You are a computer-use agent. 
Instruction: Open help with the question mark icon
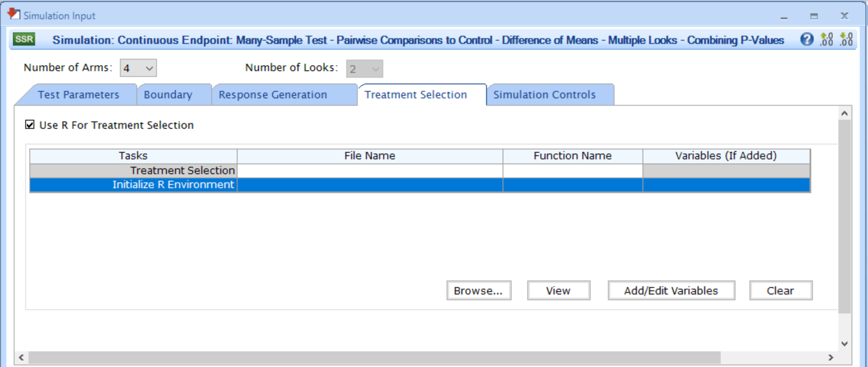[x=807, y=40]
